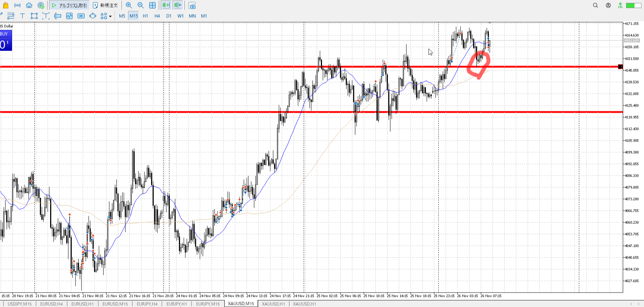This screenshot has height=307, width=644.
Task: Toggle アルゴリズム取引 algo trading button
Action: pyautogui.click(x=70, y=5)
